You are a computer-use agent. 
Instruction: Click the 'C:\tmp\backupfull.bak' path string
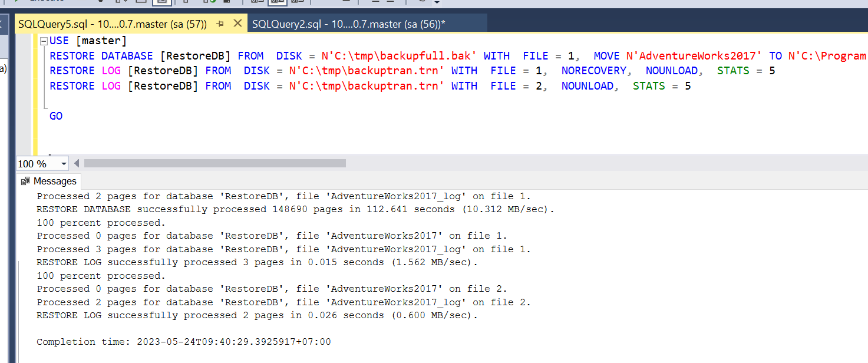point(399,56)
